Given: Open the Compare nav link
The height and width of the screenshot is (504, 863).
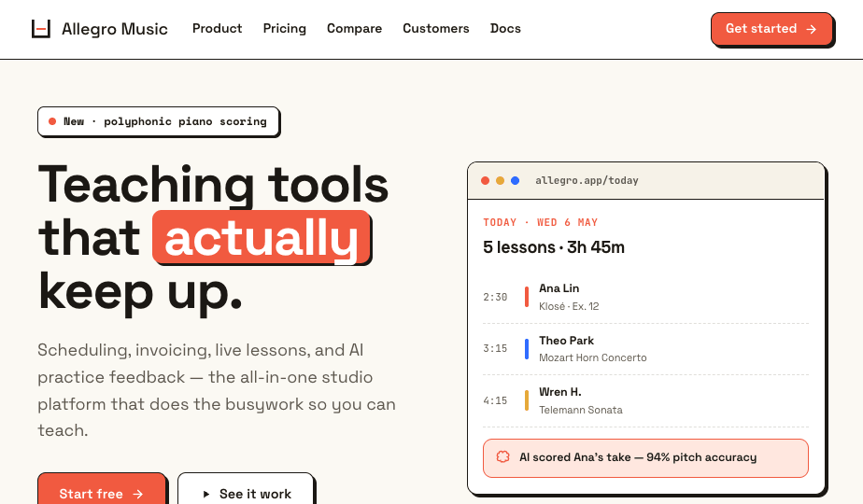Looking at the screenshot, I should coord(355,29).
